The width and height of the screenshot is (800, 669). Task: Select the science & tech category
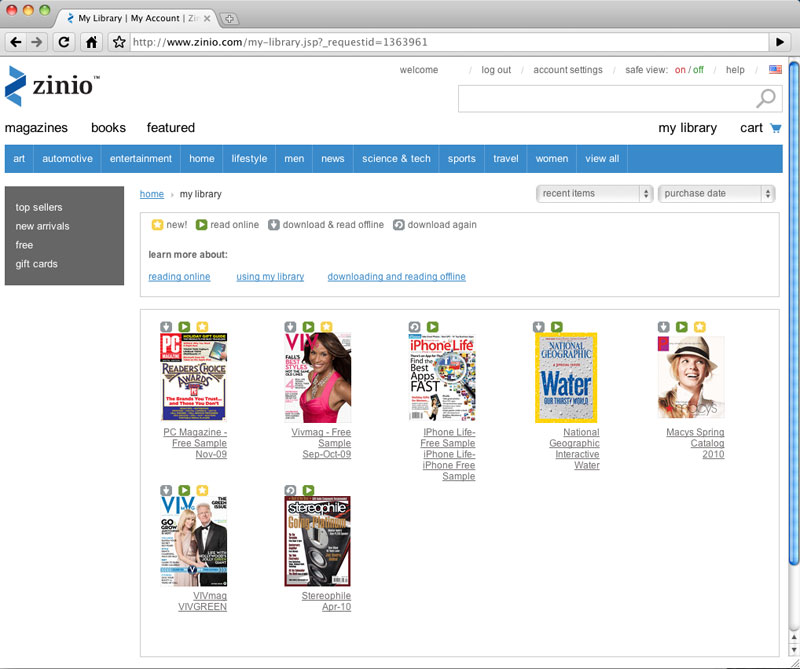(396, 159)
